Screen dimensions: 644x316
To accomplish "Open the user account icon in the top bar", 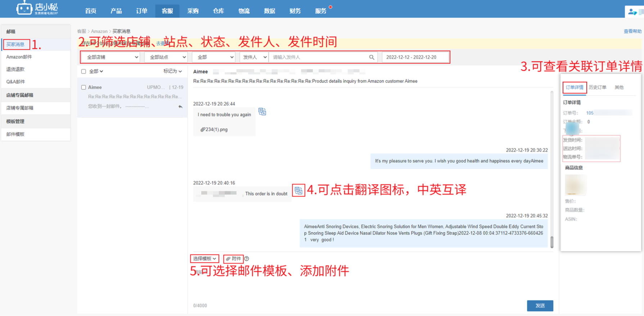I will [632, 12].
